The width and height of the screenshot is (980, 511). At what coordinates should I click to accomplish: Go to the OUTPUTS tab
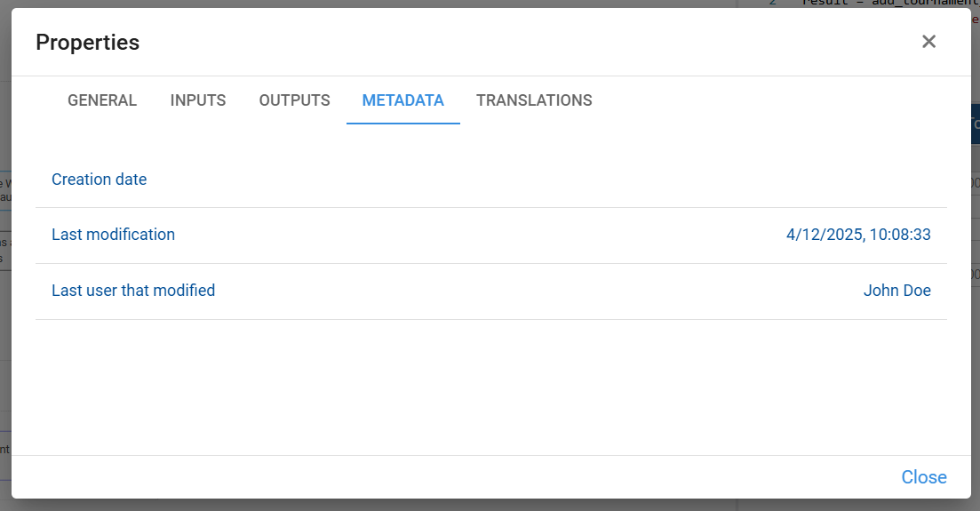pos(294,100)
